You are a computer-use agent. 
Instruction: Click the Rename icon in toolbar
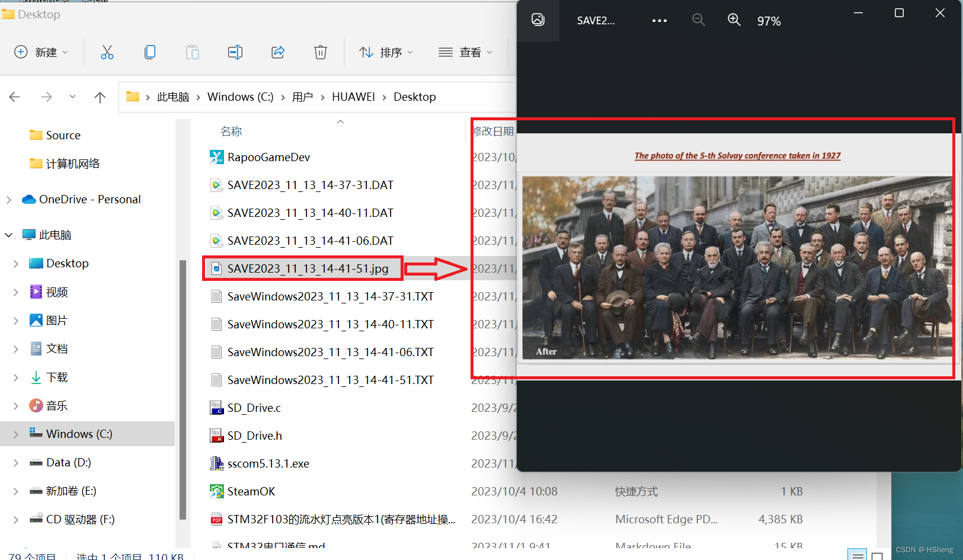pyautogui.click(x=235, y=52)
